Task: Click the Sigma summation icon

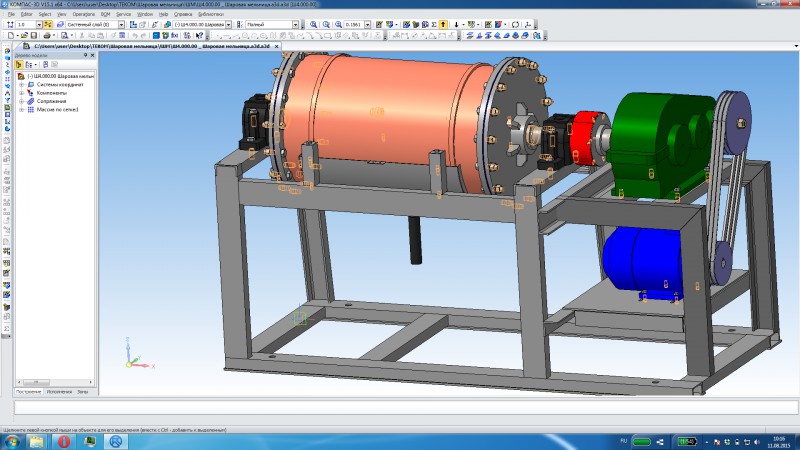Action: [x=434, y=24]
